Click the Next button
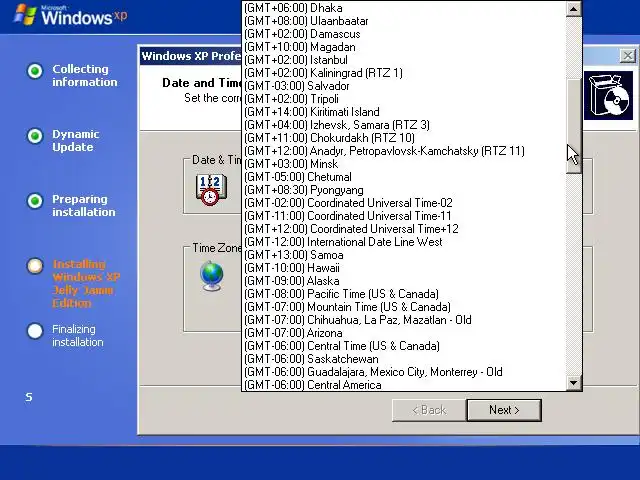This screenshot has height=480, width=640. [504, 410]
